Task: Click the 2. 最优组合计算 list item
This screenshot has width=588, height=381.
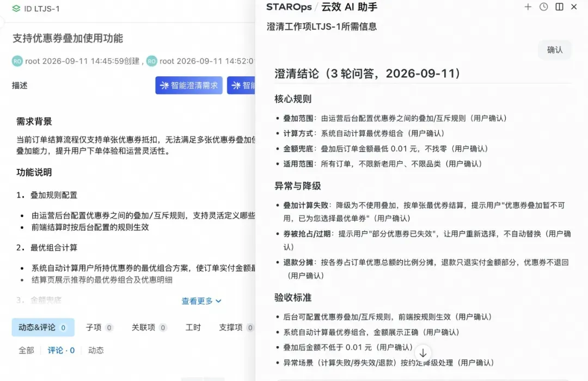Action: click(47, 248)
